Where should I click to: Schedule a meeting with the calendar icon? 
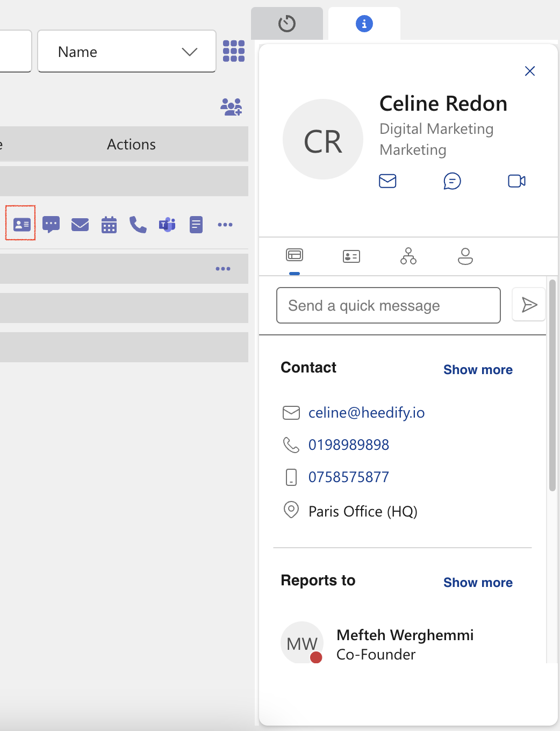click(109, 225)
